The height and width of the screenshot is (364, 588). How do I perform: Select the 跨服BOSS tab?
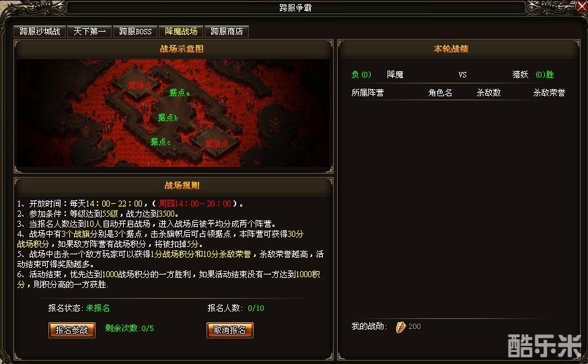[x=135, y=32]
